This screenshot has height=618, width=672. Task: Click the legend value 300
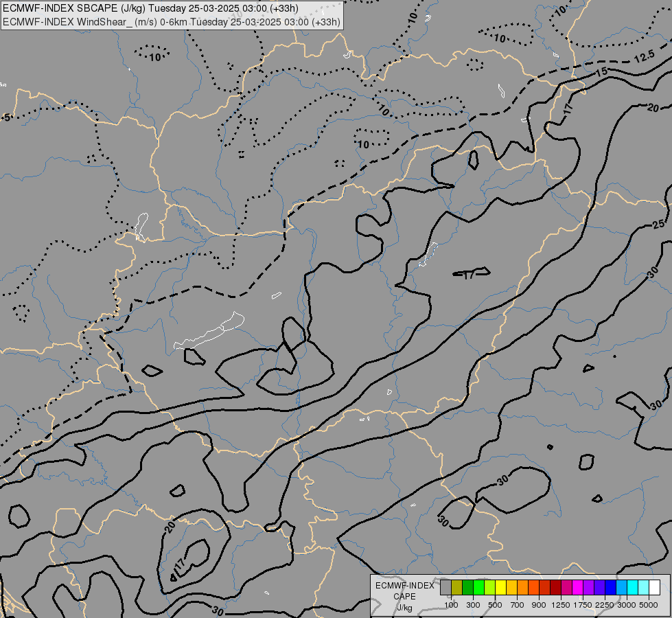(x=473, y=605)
